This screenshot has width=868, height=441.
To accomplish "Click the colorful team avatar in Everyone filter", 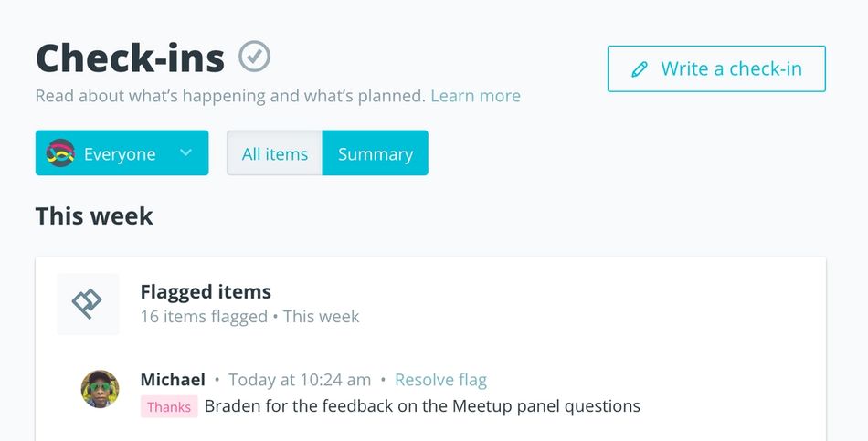I will click(60, 153).
